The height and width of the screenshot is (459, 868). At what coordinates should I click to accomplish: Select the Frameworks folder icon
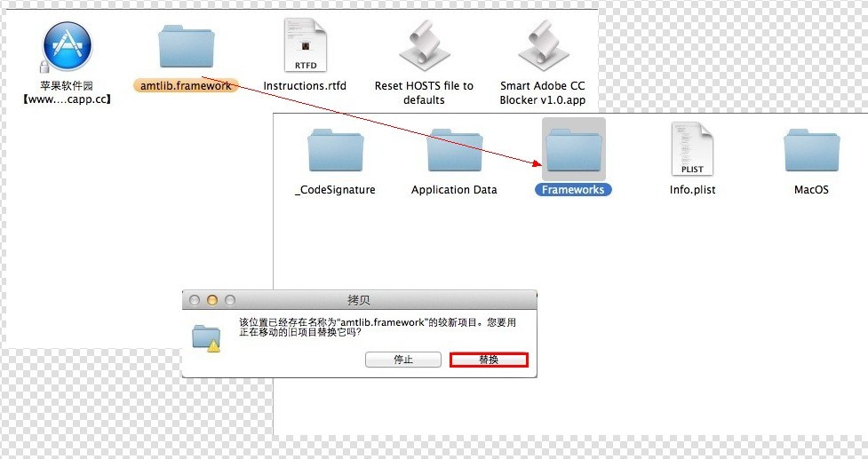click(x=574, y=150)
